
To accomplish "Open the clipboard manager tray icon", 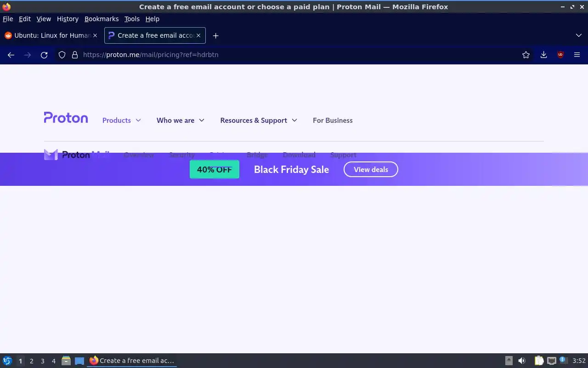I will pyautogui.click(x=539, y=361).
